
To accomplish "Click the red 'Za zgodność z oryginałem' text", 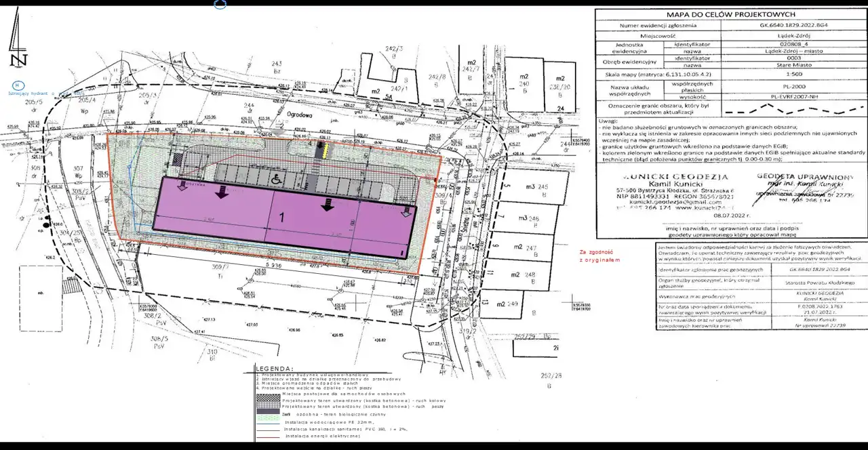I will [x=599, y=255].
